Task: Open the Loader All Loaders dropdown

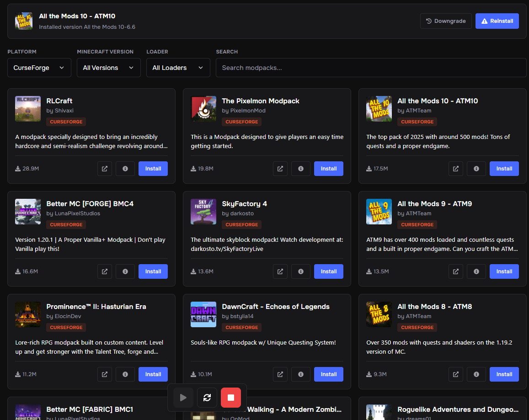Action: [x=178, y=68]
